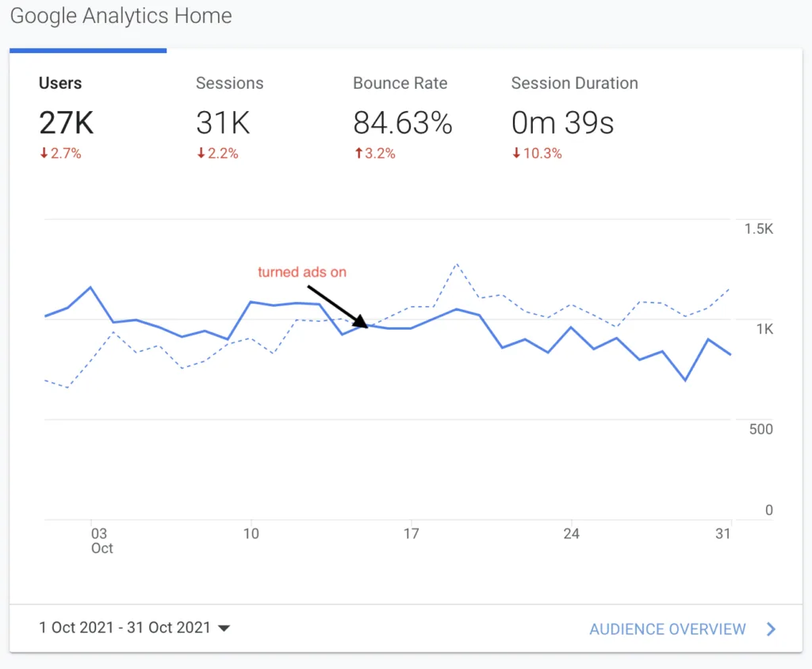812x669 pixels.
Task: Click the 17 date axis label
Action: (412, 534)
